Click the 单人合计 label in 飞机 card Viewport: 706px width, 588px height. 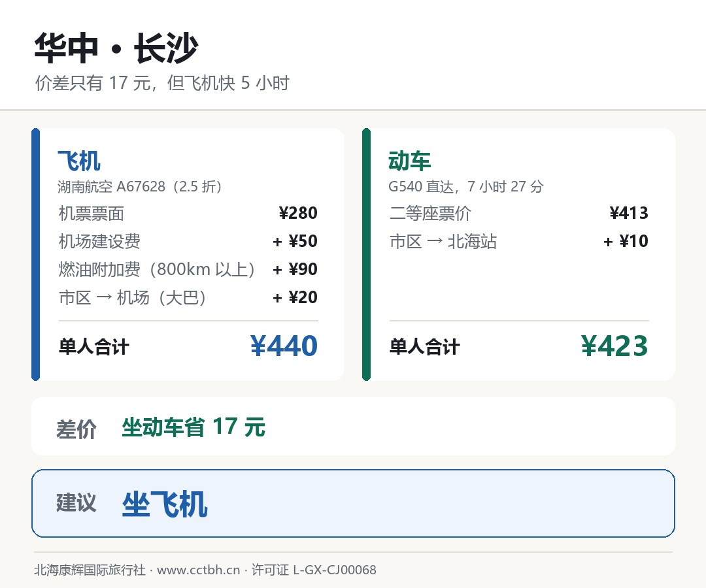(94, 347)
